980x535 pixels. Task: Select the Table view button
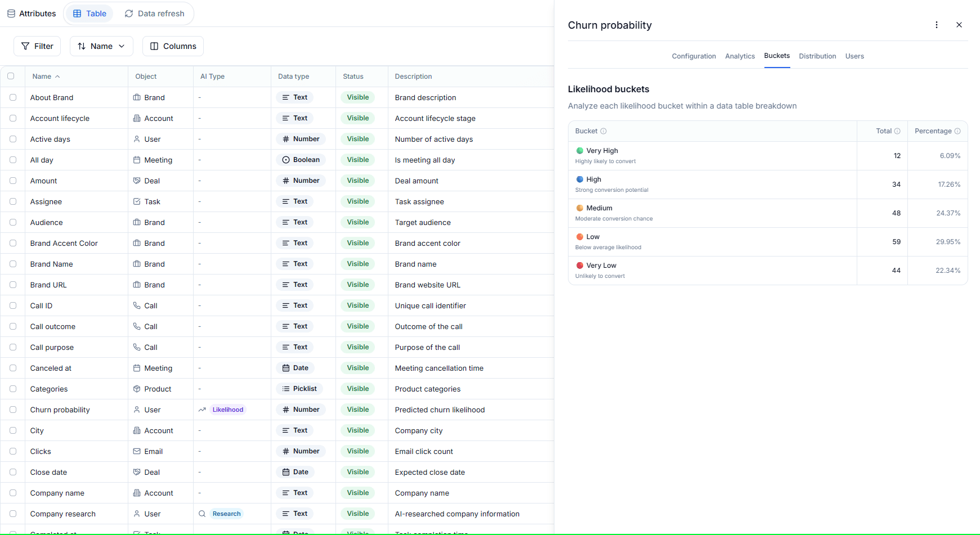pyautogui.click(x=89, y=13)
